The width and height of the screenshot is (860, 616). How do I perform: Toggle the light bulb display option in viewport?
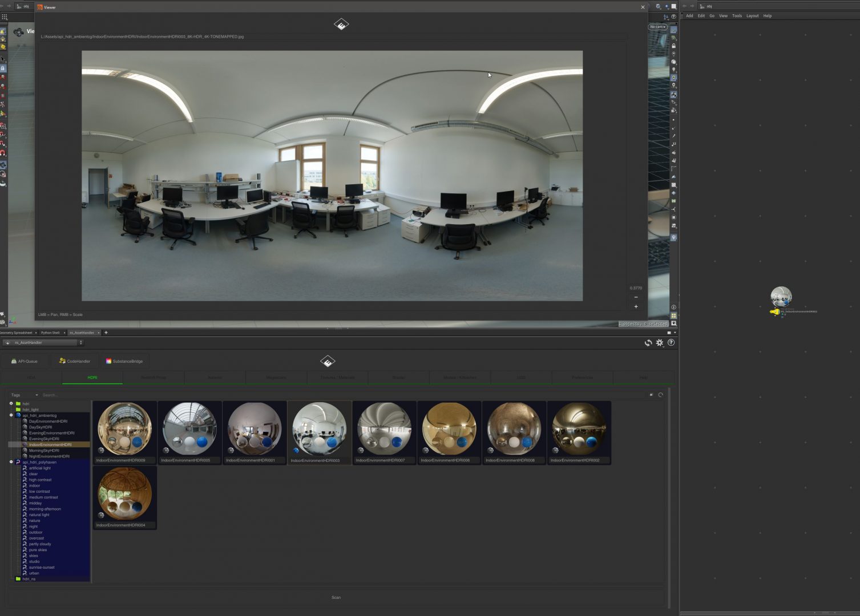[673, 70]
